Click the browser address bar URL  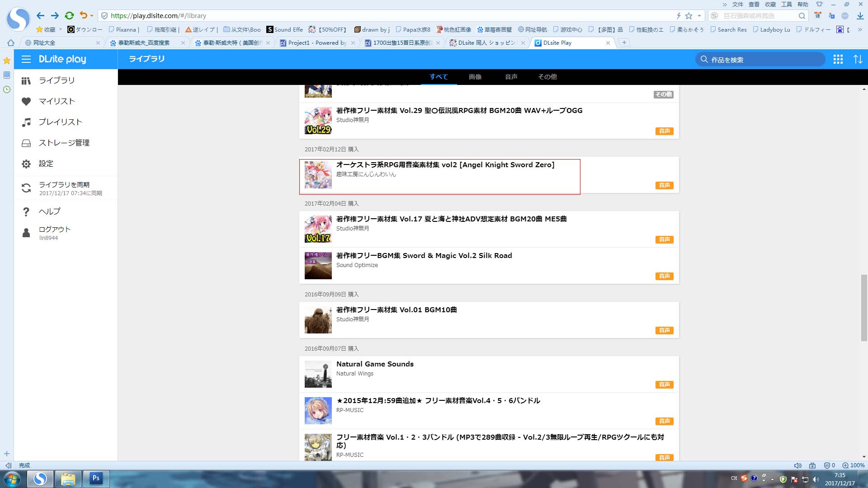[x=158, y=16]
